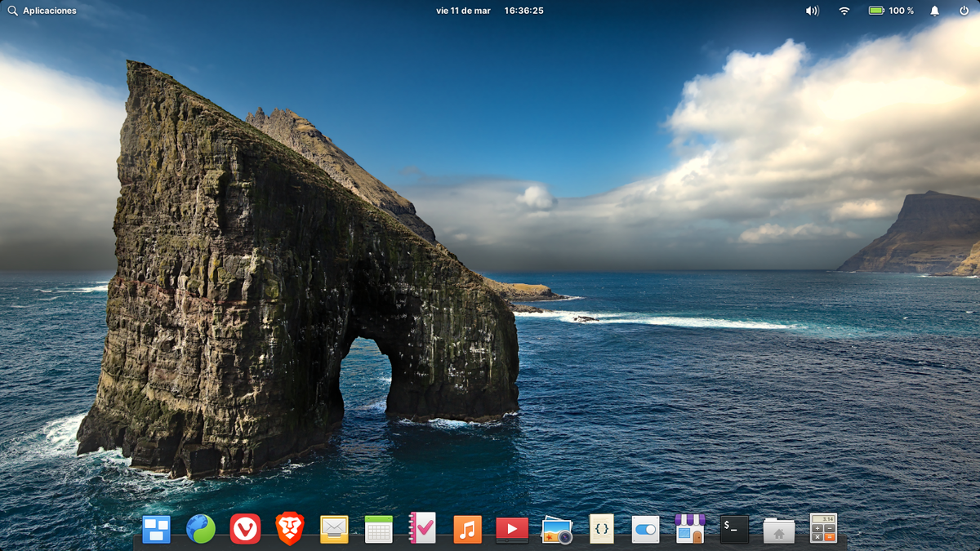This screenshot has width=980, height=551.
Task: Open the date and time indicator
Action: [490, 11]
